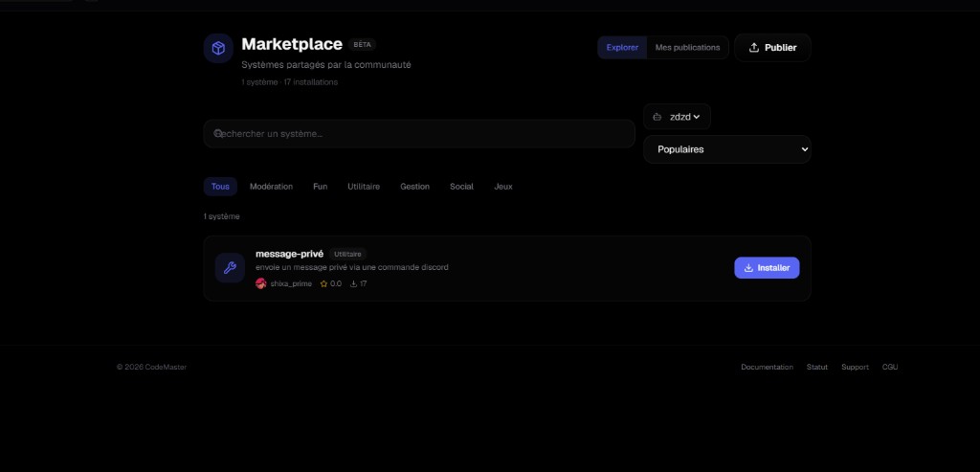Switch to Mes publications tab
This screenshot has width=980, height=472.
pos(687,48)
